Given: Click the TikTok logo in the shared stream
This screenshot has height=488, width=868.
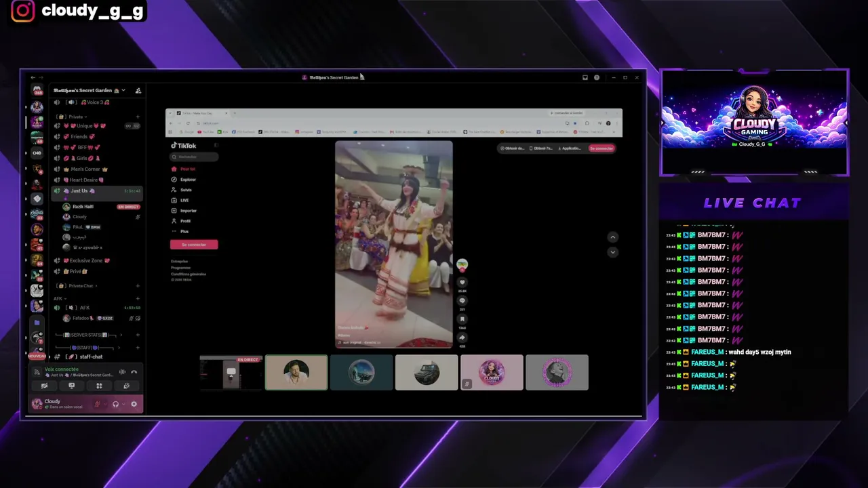Looking at the screenshot, I should point(183,145).
